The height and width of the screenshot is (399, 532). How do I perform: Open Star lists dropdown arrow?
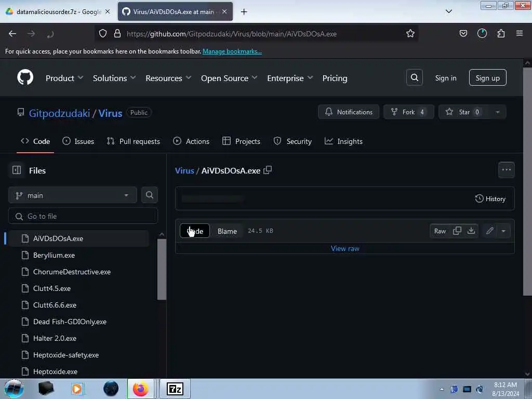tap(497, 112)
